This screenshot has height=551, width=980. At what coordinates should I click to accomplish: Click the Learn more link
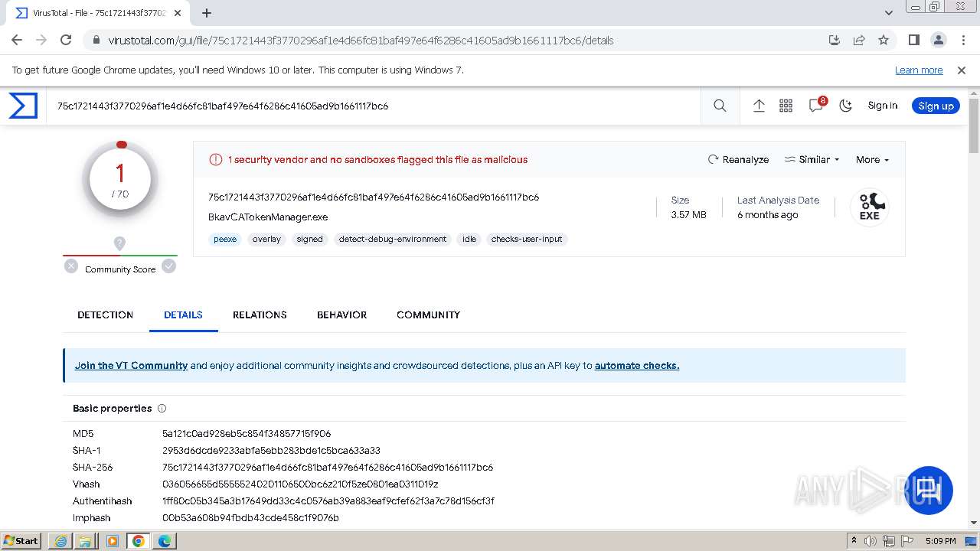point(919,70)
